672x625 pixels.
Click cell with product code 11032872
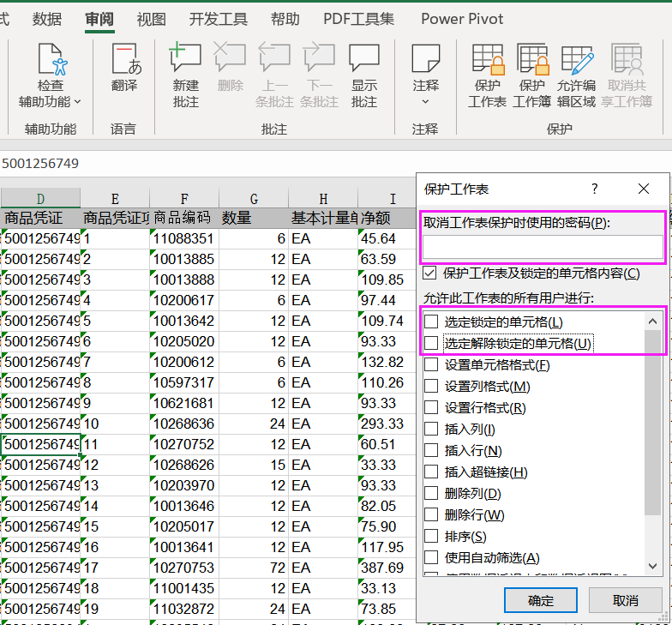click(184, 609)
